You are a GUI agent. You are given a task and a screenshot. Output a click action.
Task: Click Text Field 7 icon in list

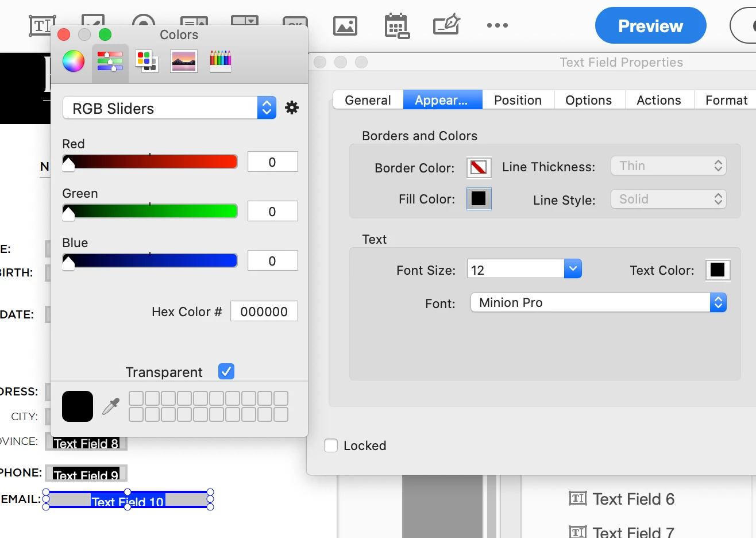[x=578, y=532]
